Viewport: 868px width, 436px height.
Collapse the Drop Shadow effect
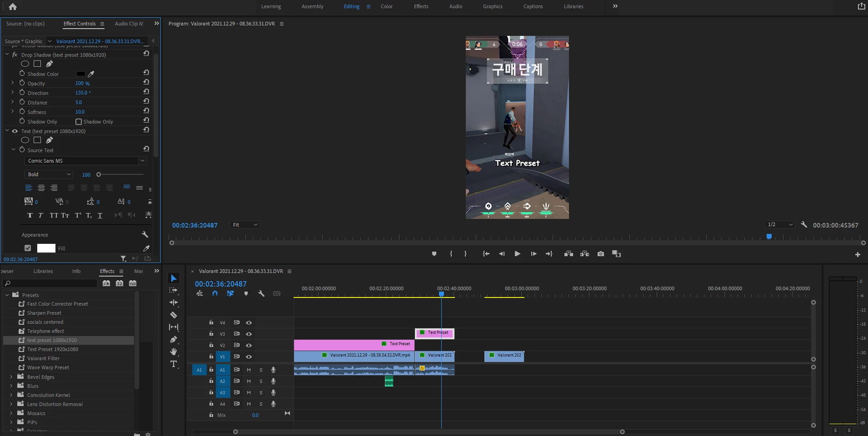click(7, 54)
